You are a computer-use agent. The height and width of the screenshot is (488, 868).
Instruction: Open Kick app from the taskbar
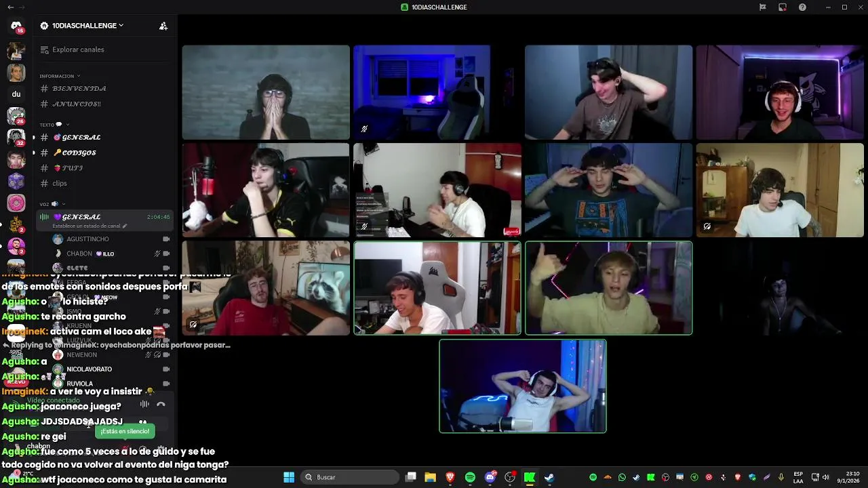click(530, 477)
